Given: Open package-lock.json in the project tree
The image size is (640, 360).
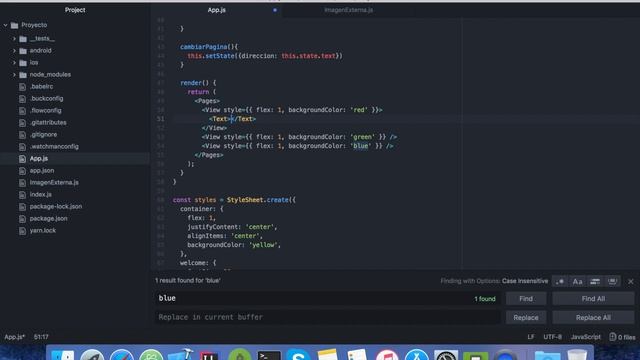Looking at the screenshot, I should [x=56, y=207].
